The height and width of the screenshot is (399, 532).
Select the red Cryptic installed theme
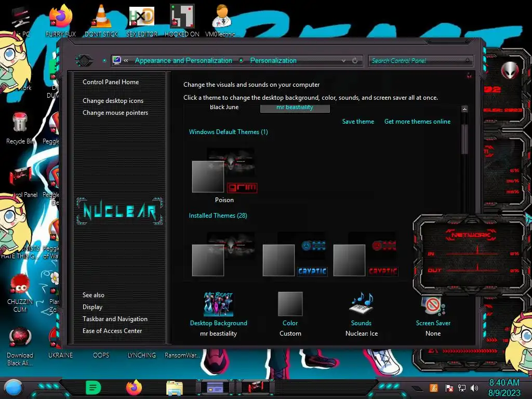coord(365,254)
